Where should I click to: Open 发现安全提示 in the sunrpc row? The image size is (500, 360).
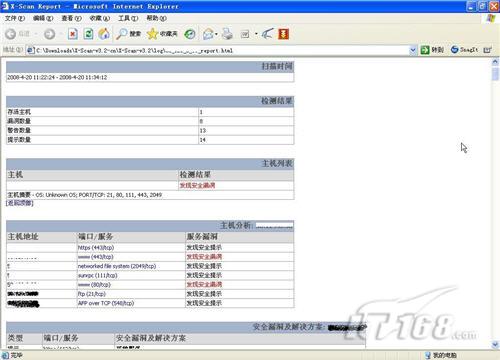204,275
